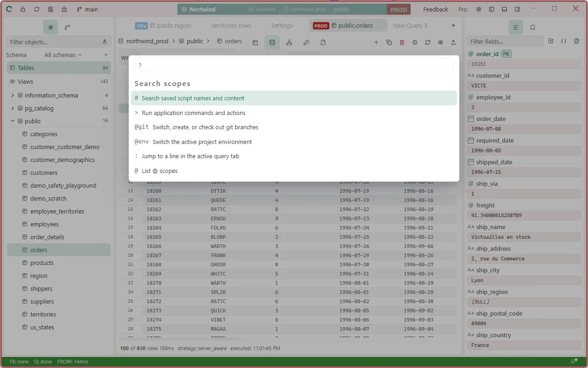The width and height of the screenshot is (588, 368).
Task: Click the duplicate row copy icon
Action: click(x=389, y=42)
